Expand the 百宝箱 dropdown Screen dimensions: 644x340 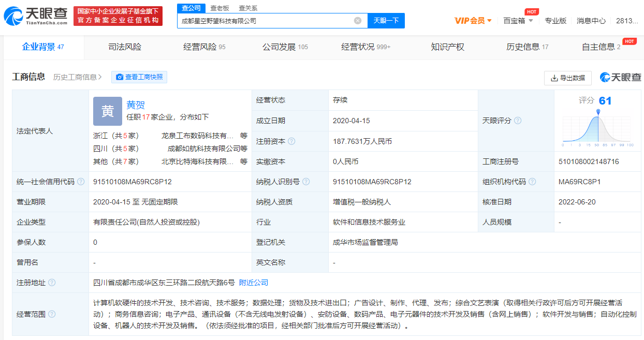pyautogui.click(x=518, y=21)
